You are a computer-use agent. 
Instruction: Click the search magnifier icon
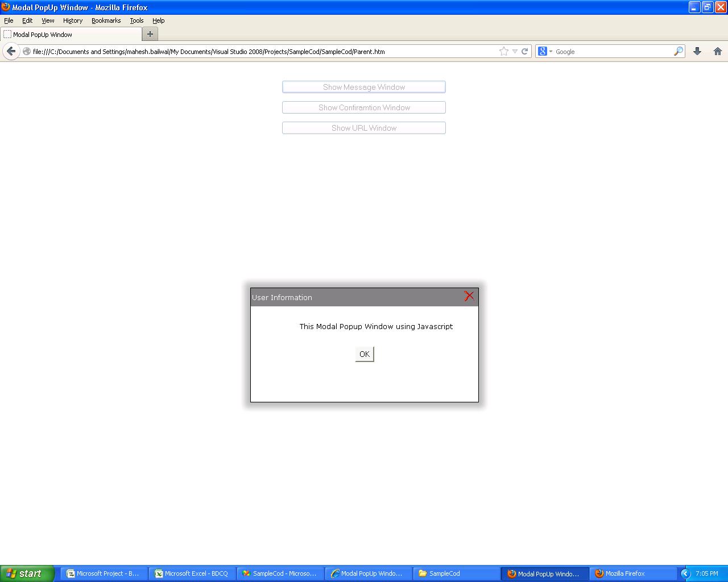point(678,51)
